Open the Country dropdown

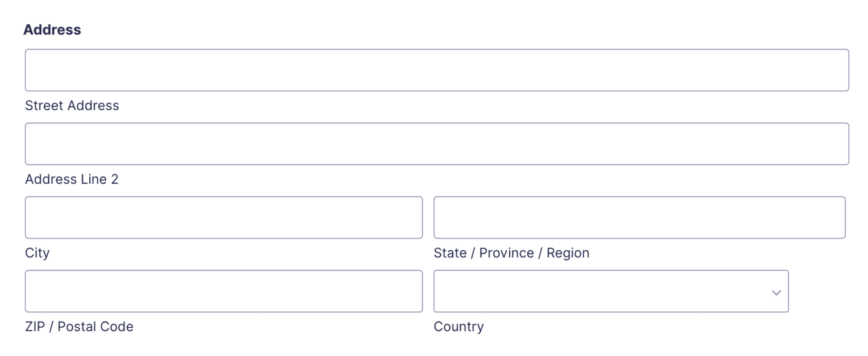610,291
